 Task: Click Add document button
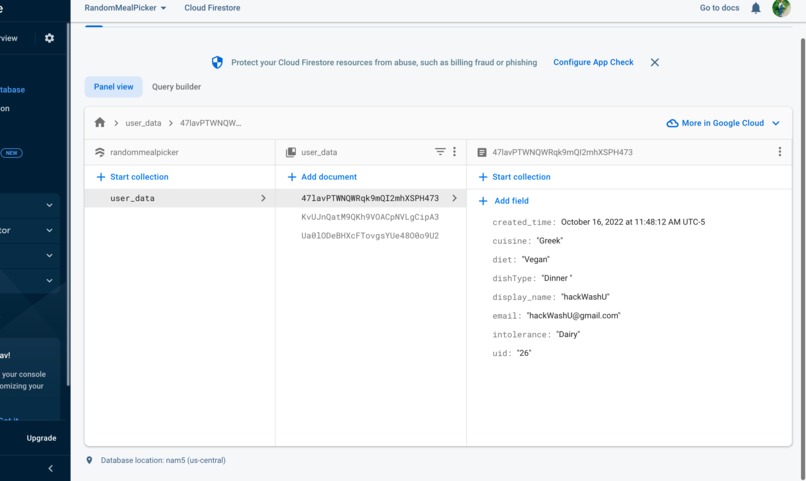tap(322, 177)
